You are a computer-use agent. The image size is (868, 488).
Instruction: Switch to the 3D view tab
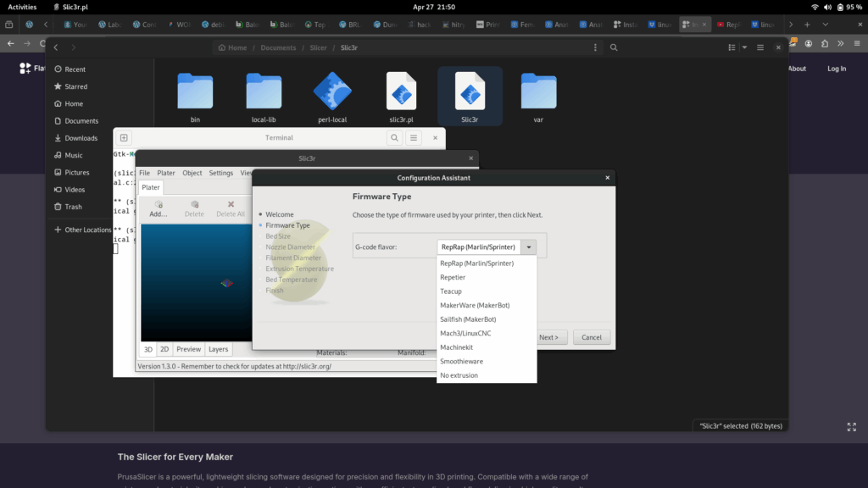click(148, 350)
